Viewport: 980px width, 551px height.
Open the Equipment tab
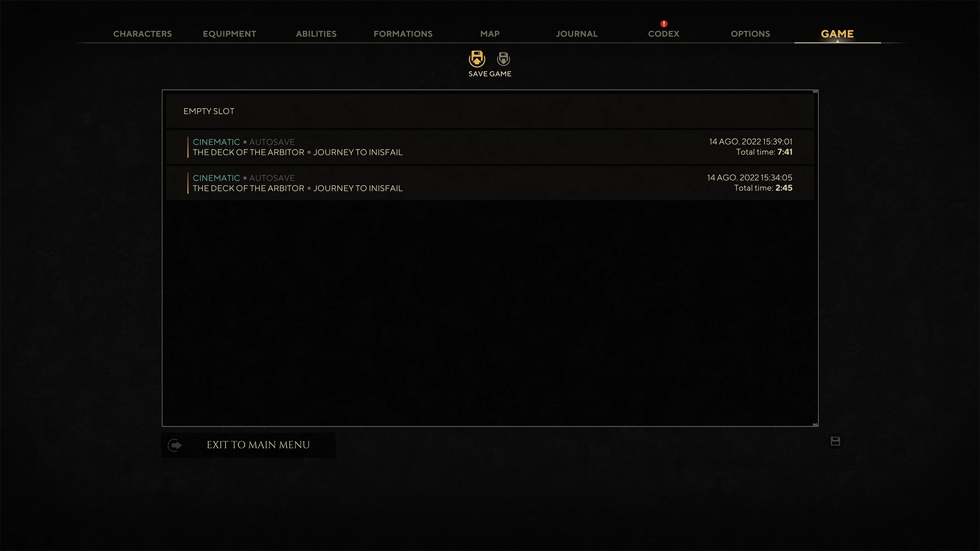pos(229,34)
